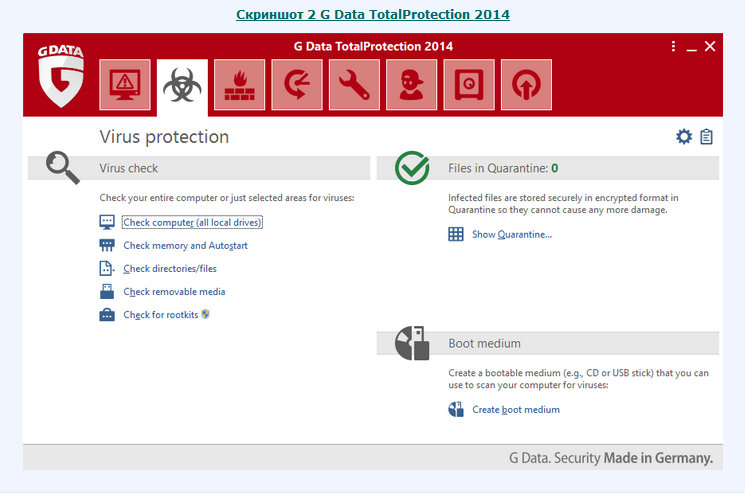
Task: Open the Firewall tab with flame icon
Action: (239, 85)
